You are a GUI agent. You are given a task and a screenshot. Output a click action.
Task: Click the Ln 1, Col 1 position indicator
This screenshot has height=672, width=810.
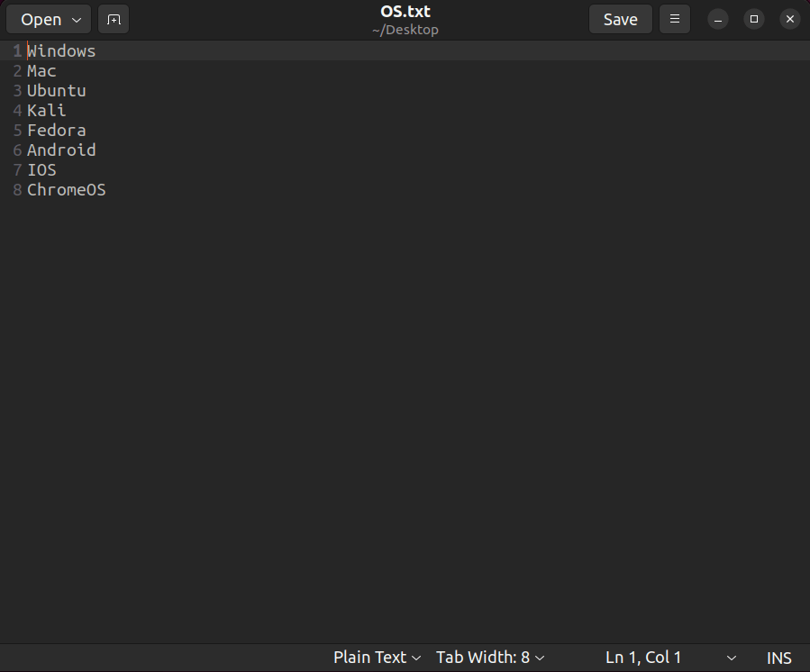click(x=643, y=658)
